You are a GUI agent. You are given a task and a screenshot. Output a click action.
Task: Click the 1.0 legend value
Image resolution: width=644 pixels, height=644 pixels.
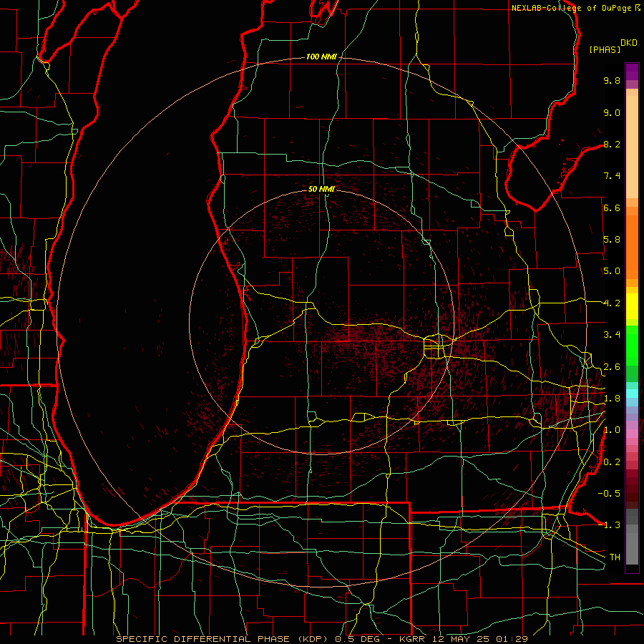pos(612,430)
